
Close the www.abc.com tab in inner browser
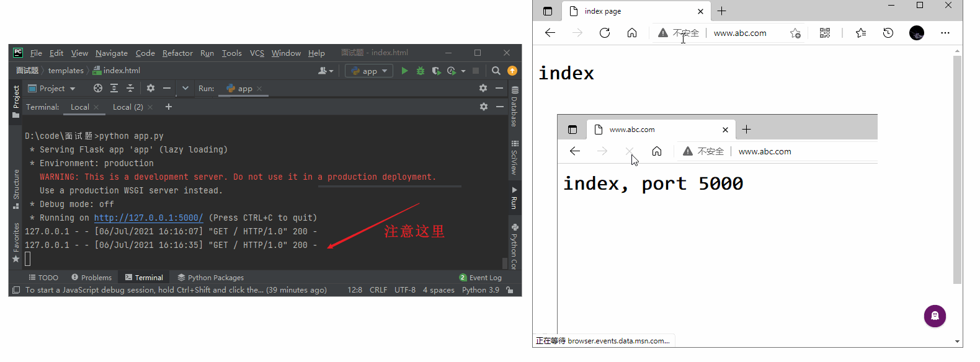[x=725, y=130]
